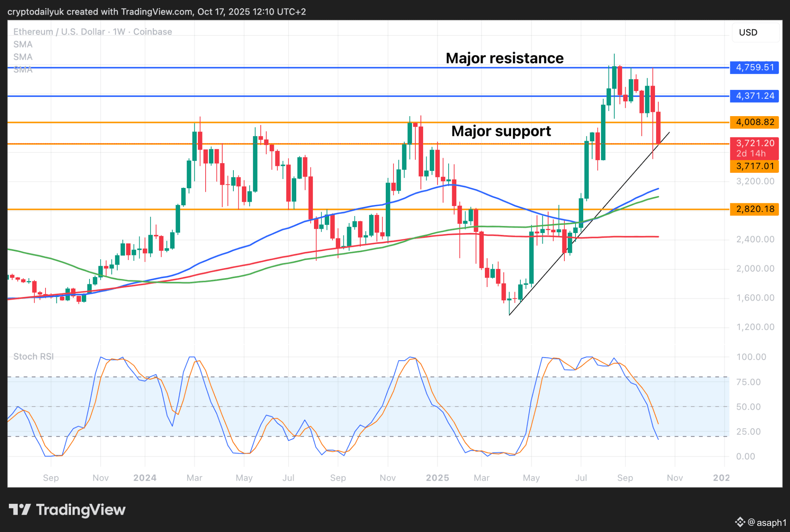Click the 4,371.24 blue price label

pyautogui.click(x=755, y=96)
